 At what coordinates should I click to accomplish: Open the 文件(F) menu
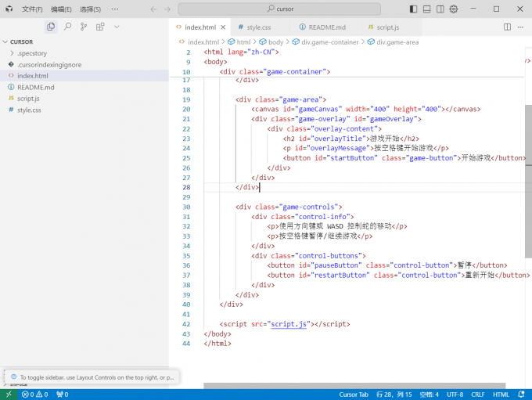coord(32,9)
